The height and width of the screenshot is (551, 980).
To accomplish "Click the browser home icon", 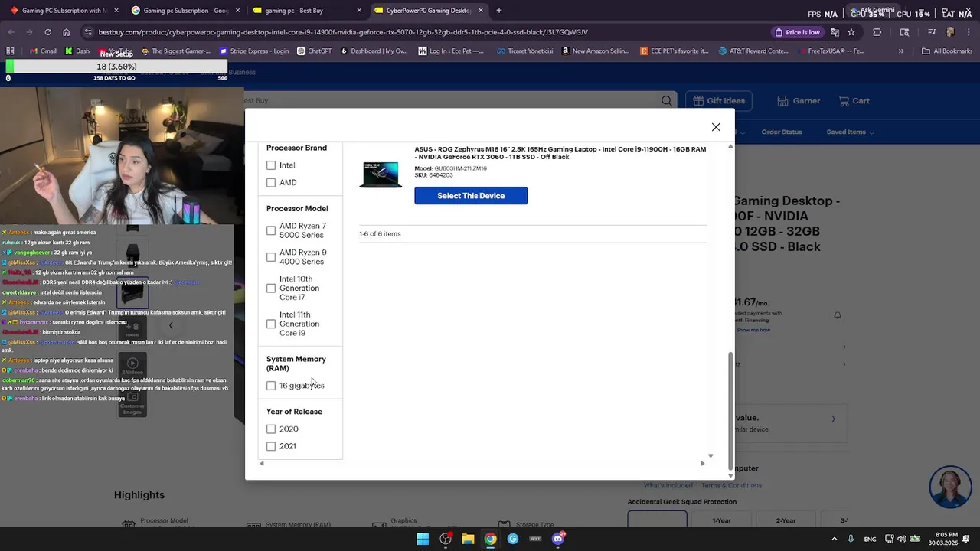I will (66, 32).
